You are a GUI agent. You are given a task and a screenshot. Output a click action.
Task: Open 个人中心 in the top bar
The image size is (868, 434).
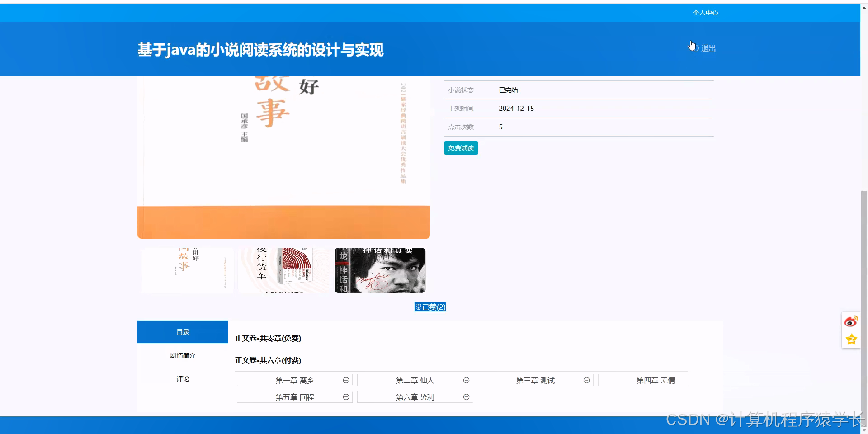tap(705, 12)
